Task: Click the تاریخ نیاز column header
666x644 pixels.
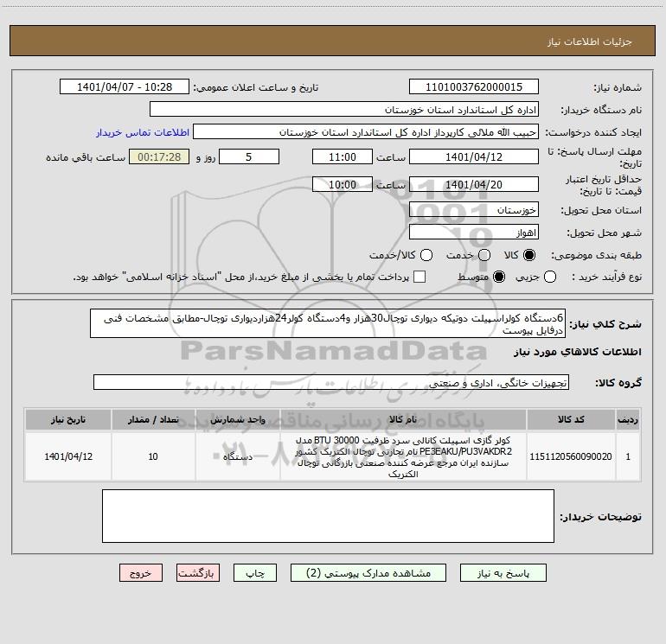Action: (x=68, y=419)
